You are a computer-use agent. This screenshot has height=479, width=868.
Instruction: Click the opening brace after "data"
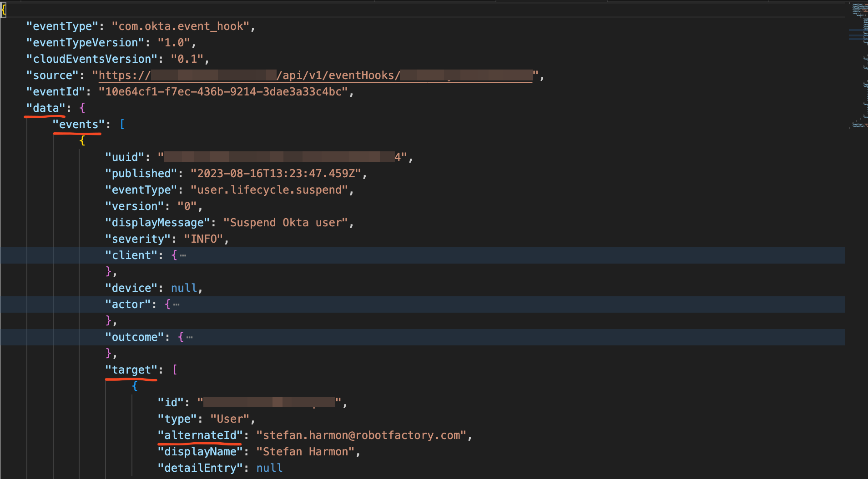coord(82,108)
